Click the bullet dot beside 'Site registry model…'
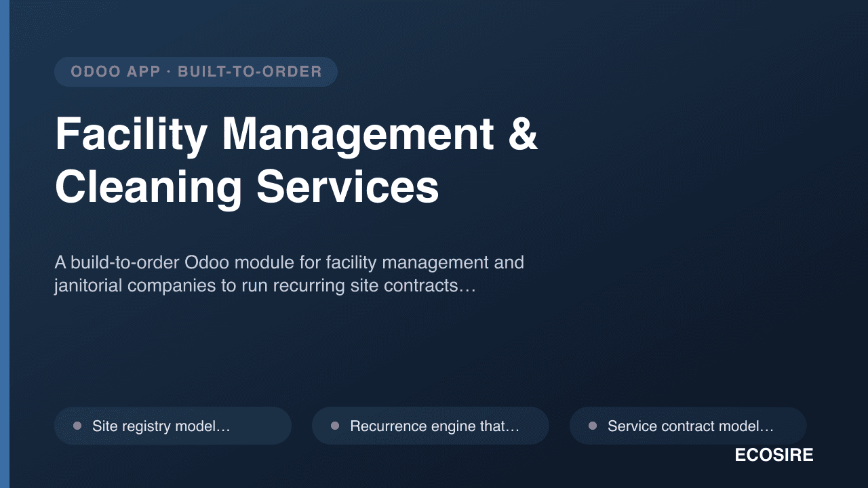Viewport: 868px width, 488px height. coord(77,426)
